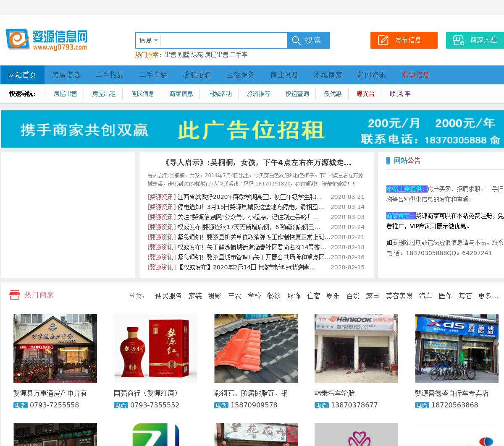The width and height of the screenshot is (504, 446).
Task: Open the 喜德盛 bicycle store thumbnail
Action: click(x=457, y=348)
